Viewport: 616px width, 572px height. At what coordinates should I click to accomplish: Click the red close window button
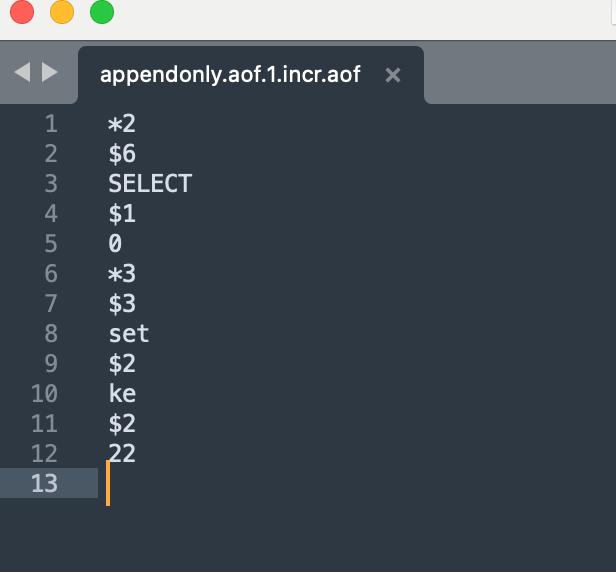pyautogui.click(x=22, y=12)
